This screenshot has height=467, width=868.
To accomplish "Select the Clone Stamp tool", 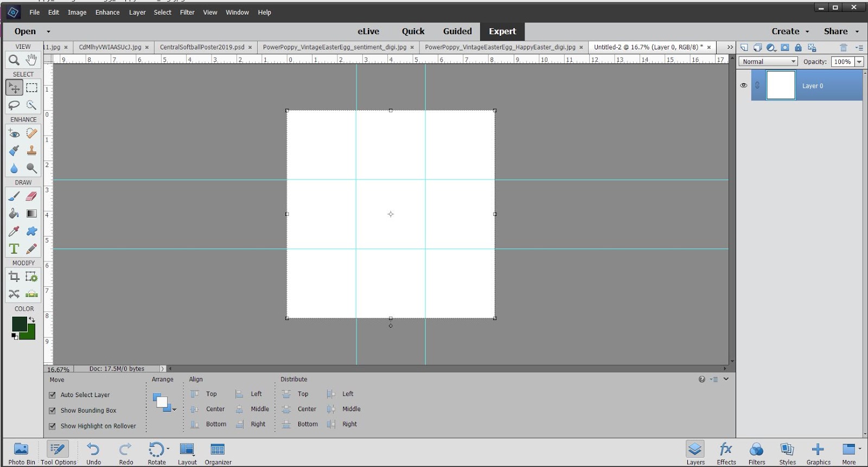I will (x=32, y=151).
